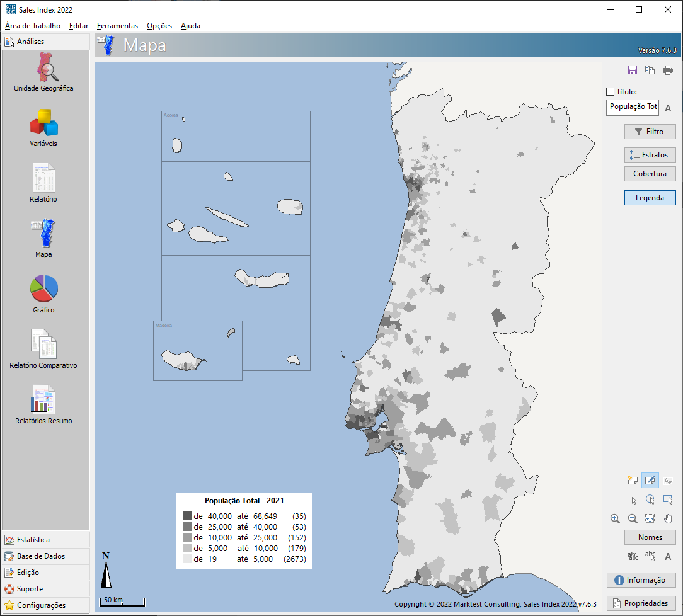Select the rectangle selection pointer tool
This screenshot has width=683, height=616.
coord(668,499)
